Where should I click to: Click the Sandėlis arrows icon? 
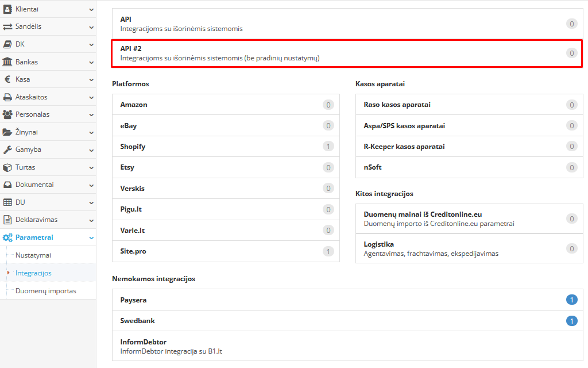pos(7,26)
